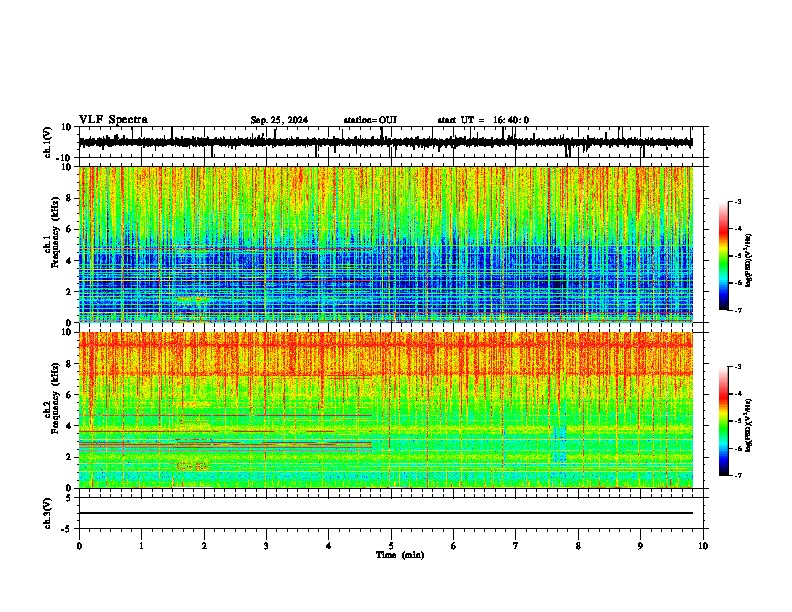
Task: Click time axis tick label "0"
Action: click(x=79, y=546)
